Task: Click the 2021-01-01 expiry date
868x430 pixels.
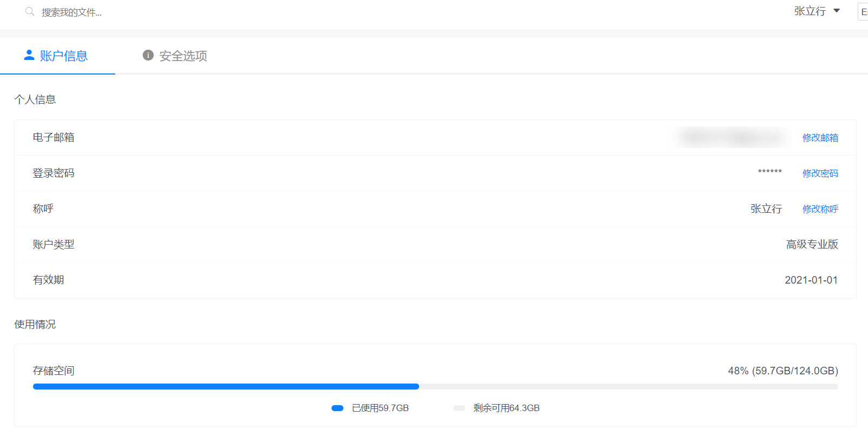Action: (811, 280)
